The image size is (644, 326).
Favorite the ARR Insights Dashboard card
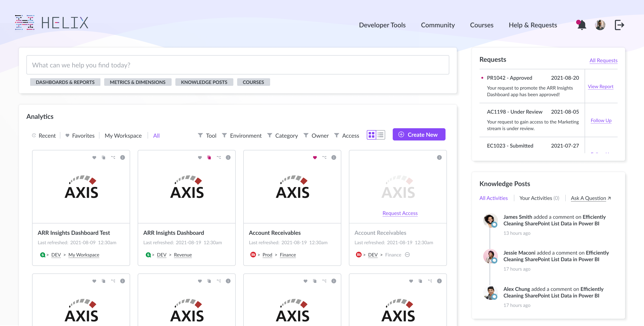coord(200,157)
